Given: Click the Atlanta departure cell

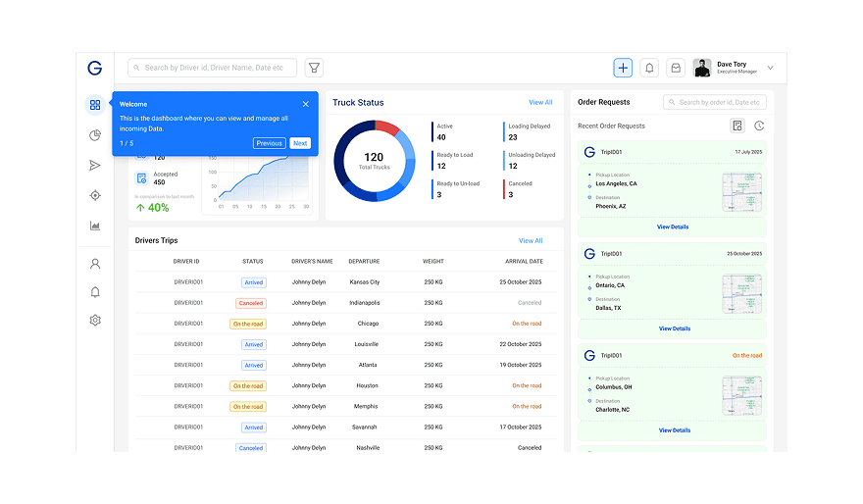Looking at the screenshot, I should point(368,365).
